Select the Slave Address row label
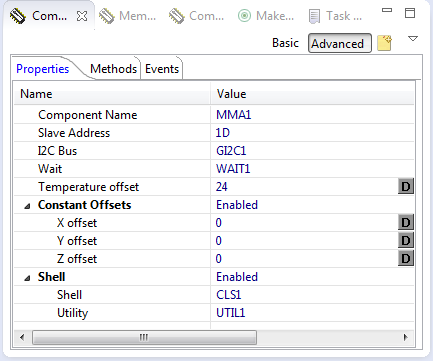 tap(74, 133)
